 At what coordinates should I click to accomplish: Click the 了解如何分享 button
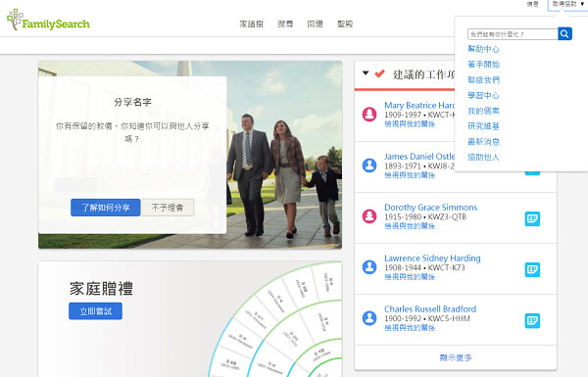click(x=106, y=208)
